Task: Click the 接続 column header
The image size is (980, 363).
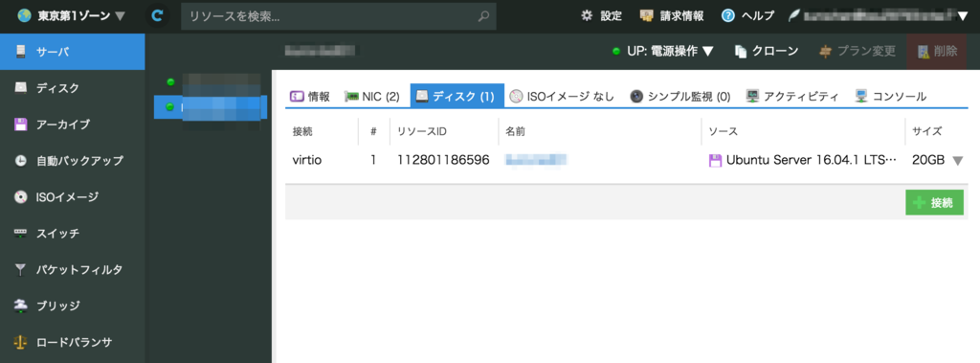Action: point(302,131)
